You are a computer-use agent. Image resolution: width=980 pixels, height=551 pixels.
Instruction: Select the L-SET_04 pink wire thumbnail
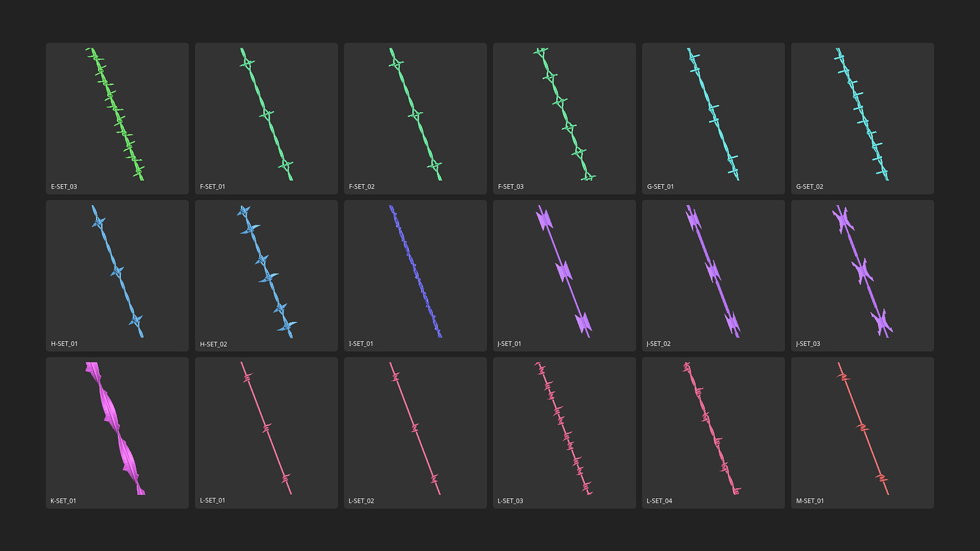[x=713, y=433]
